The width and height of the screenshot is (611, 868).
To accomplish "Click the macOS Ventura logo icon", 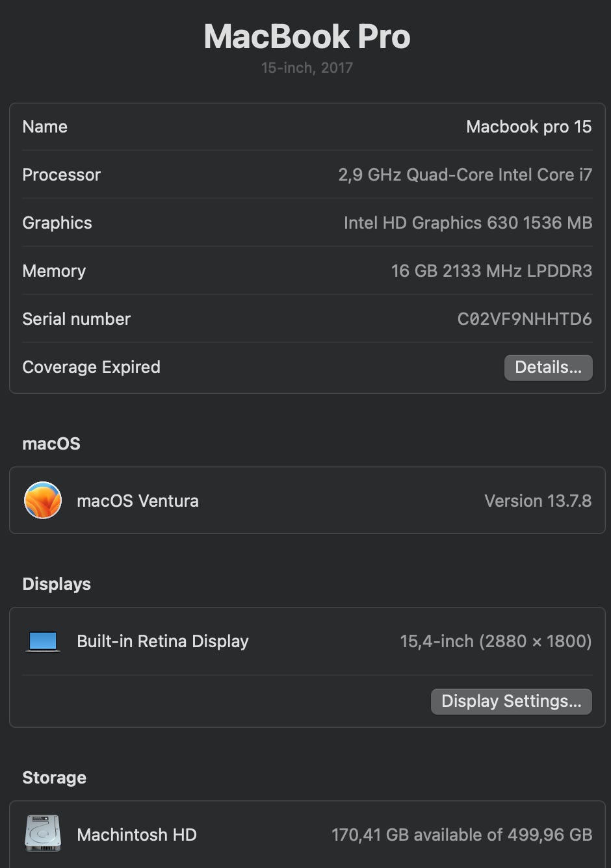I will coord(43,500).
